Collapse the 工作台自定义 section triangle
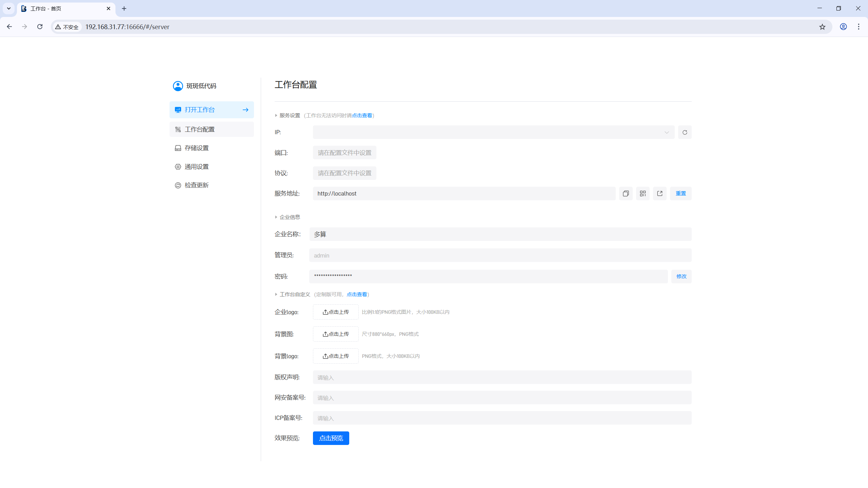868x488 pixels. [x=276, y=294]
